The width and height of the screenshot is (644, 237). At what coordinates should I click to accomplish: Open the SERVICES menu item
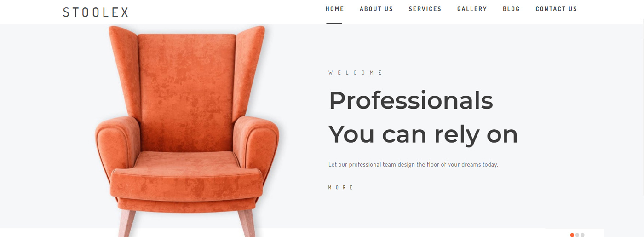point(425,9)
